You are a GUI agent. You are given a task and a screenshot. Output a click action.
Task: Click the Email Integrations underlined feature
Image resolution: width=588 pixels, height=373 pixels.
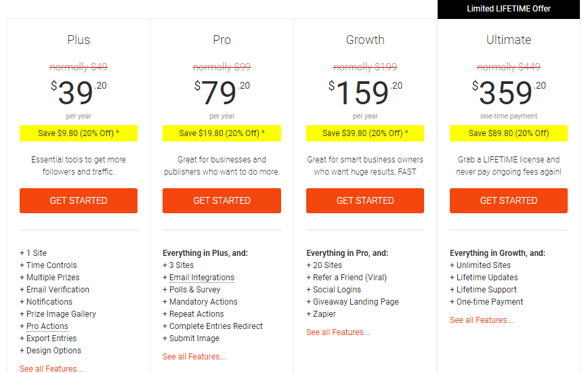tap(202, 278)
